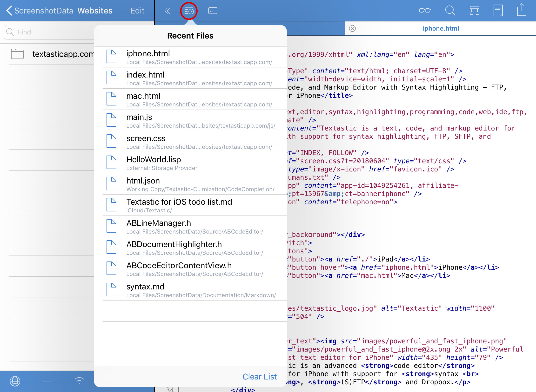536x392 pixels.
Task: Open the console/terminal panel icon
Action: [x=213, y=11]
